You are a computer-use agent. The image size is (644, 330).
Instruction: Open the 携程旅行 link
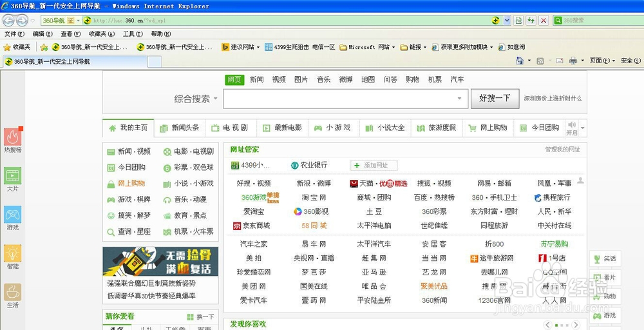pos(553,198)
